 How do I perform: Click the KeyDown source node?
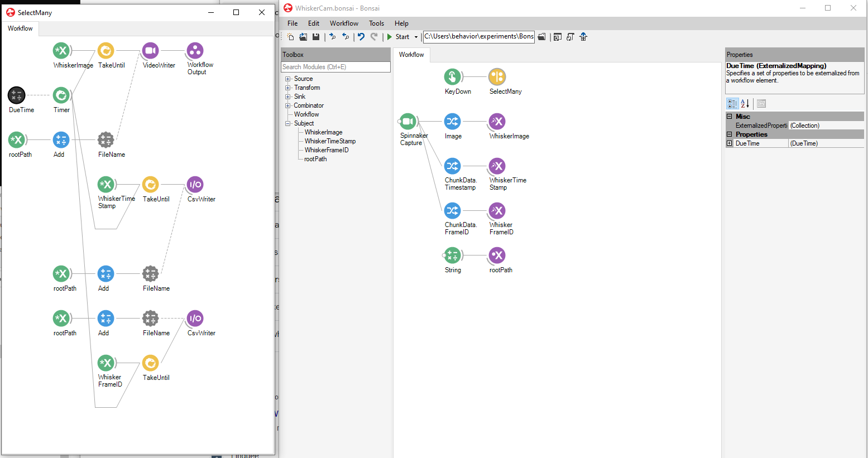[452, 76]
